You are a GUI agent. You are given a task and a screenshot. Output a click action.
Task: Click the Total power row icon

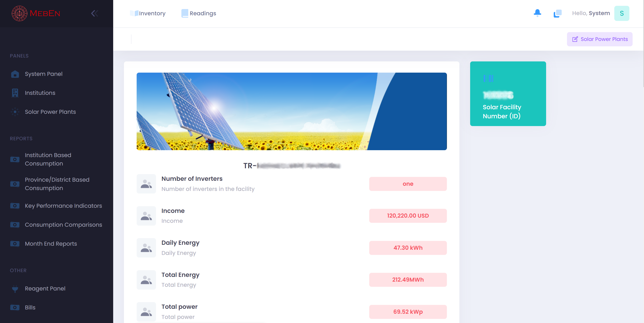pos(146,312)
